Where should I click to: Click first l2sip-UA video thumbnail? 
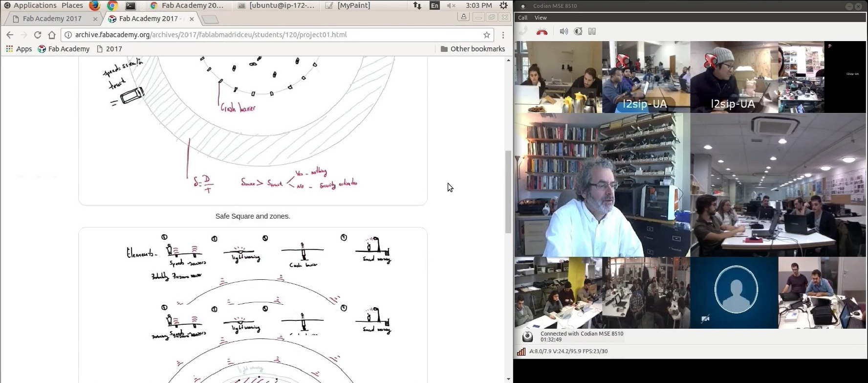(646, 77)
